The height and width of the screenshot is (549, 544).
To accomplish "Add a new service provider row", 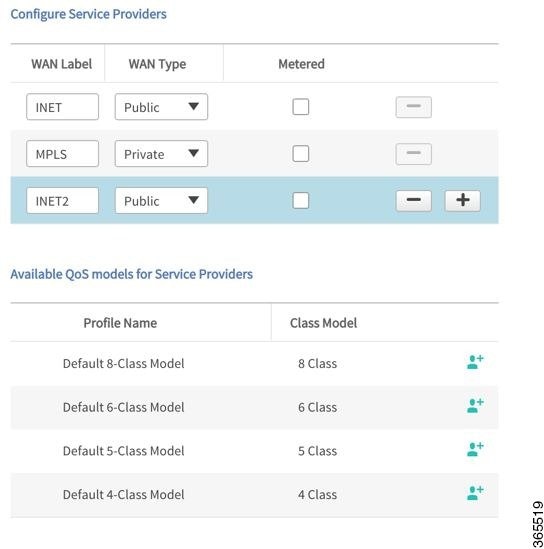I will click(x=462, y=201).
